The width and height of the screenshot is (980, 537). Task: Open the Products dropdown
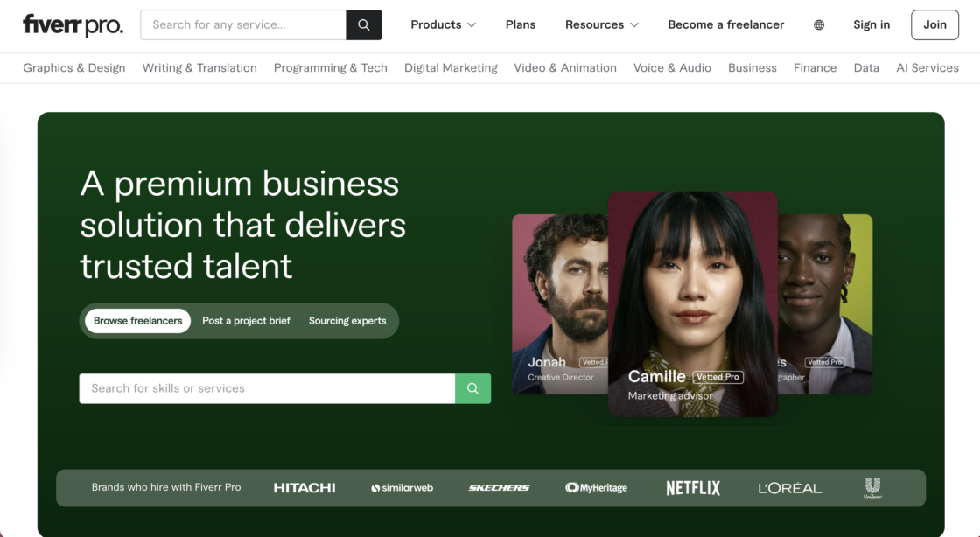click(443, 24)
